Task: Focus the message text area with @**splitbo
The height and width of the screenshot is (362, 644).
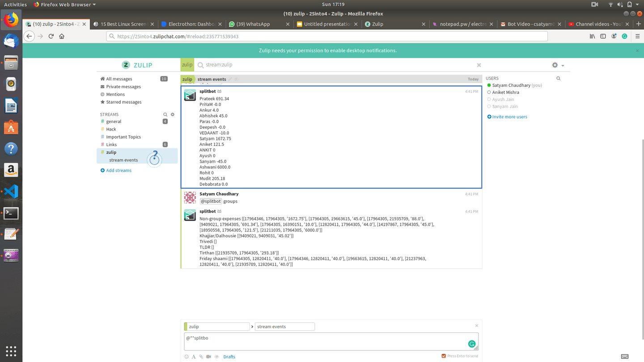Action: coord(331,341)
